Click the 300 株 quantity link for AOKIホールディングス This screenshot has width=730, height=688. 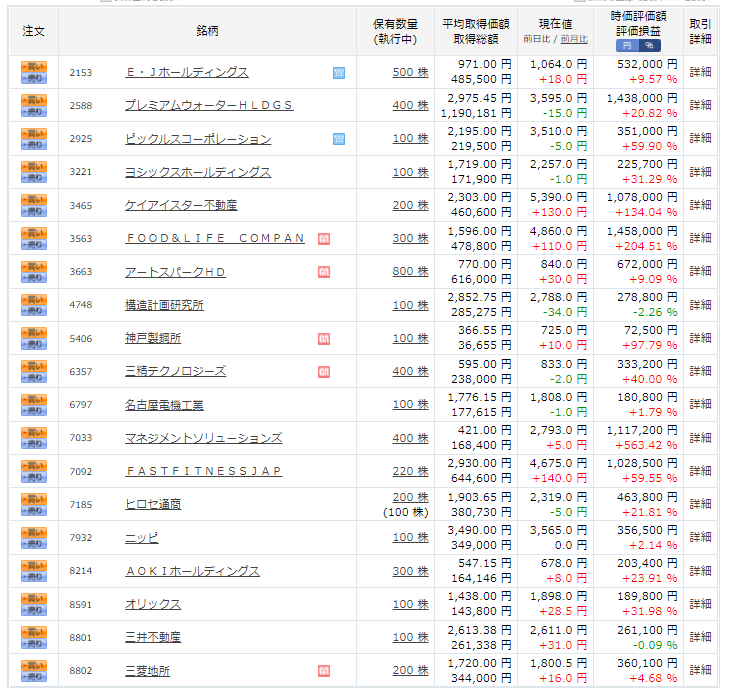coord(410,571)
